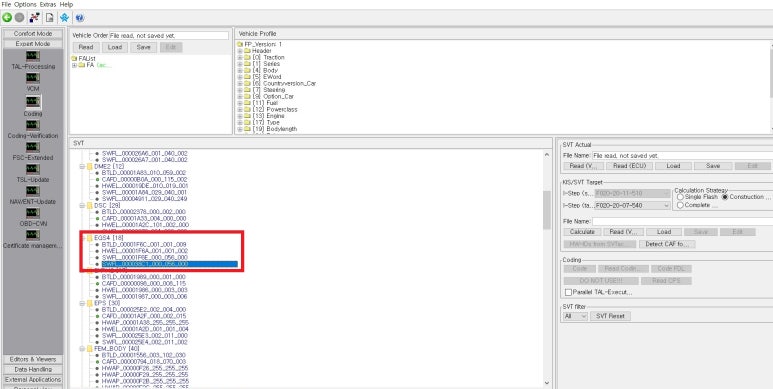773x389 pixels.
Task: Open the SVT filter All dropdown
Action: pyautogui.click(x=575, y=316)
